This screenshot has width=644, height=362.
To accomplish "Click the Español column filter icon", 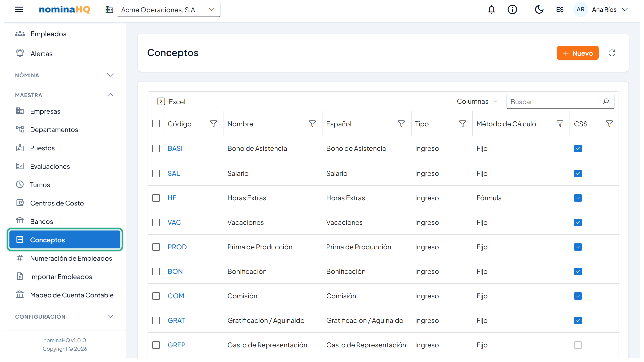I will coord(401,124).
